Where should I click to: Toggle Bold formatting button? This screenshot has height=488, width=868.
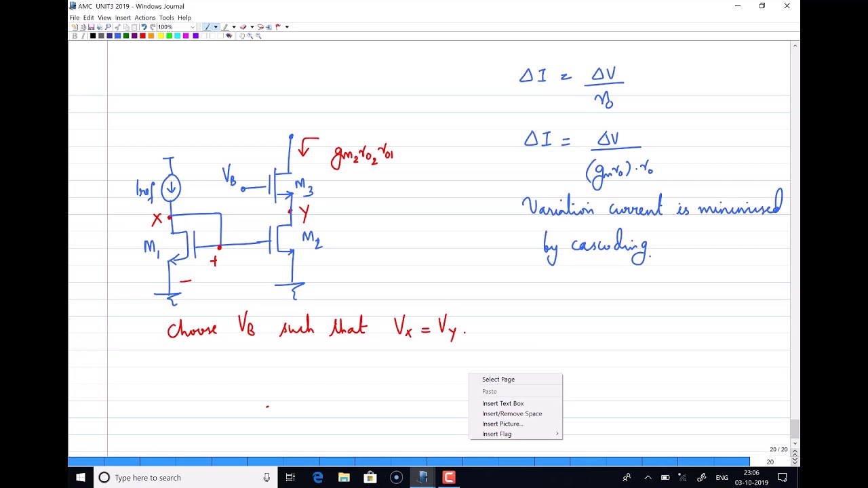[x=75, y=36]
